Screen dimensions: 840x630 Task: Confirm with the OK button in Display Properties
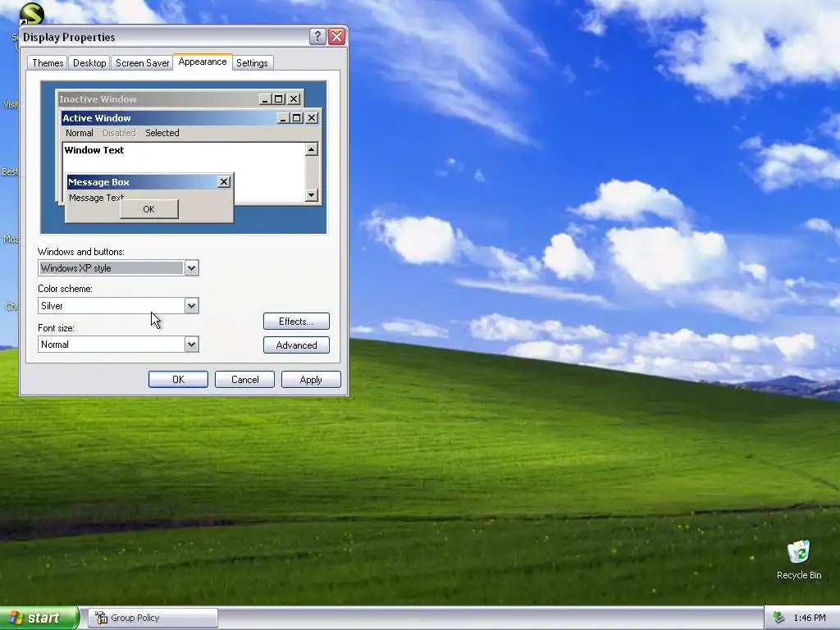coord(178,379)
